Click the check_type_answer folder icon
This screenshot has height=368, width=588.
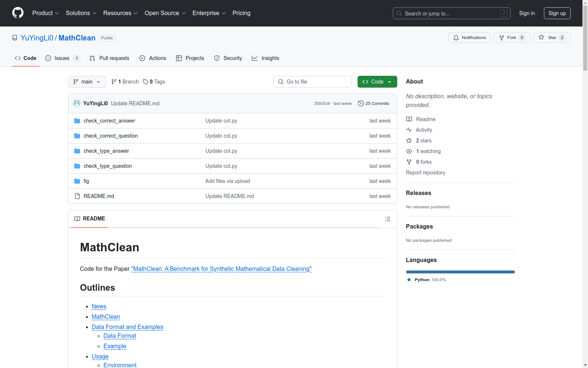77,151
